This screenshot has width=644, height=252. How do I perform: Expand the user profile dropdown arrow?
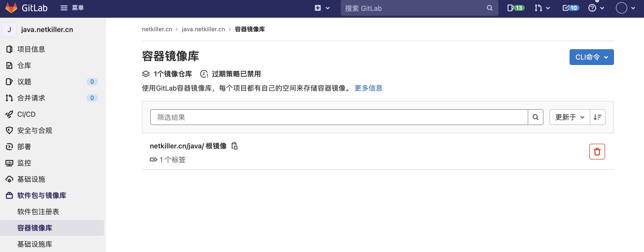tap(633, 8)
